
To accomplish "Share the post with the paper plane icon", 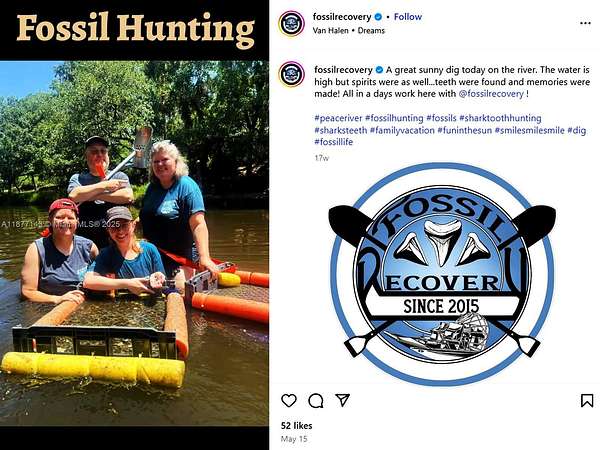I will point(342,400).
